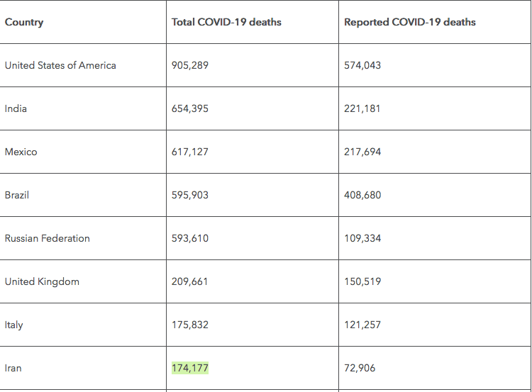Image resolution: width=532 pixels, height=392 pixels.
Task: Click Iran's reported value 72,906
Action: click(x=360, y=368)
